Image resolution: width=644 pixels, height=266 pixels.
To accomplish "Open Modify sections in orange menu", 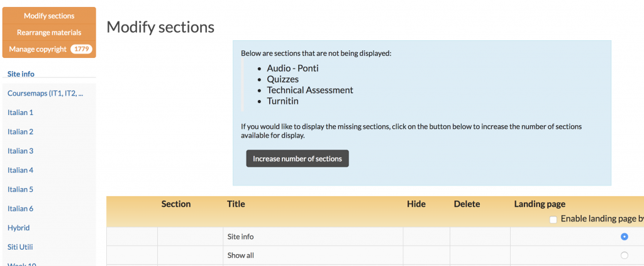I will (49, 16).
